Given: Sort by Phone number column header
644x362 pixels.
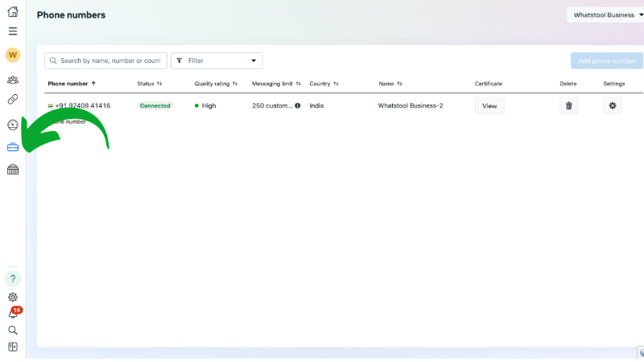Looking at the screenshot, I should pyautogui.click(x=71, y=84).
